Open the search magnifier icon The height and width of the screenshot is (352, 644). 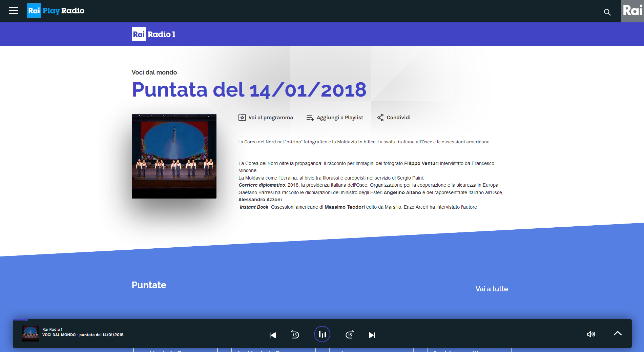[x=607, y=12]
